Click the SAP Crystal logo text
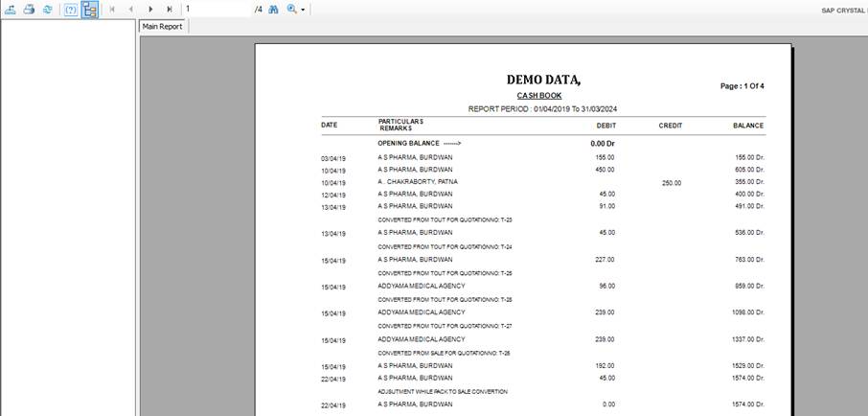868x416 pixels. [843, 11]
